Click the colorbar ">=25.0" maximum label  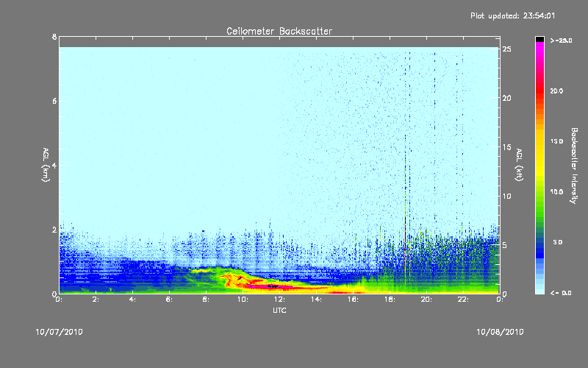[x=561, y=40]
